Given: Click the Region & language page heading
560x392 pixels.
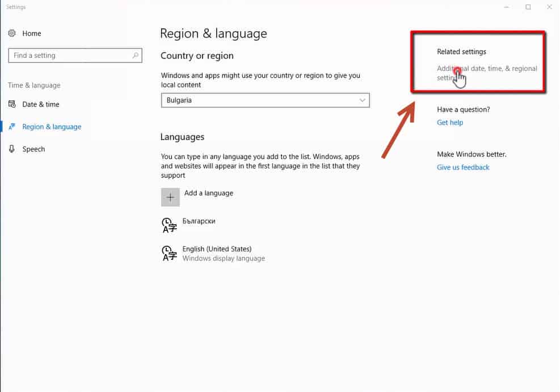Looking at the screenshot, I should pyautogui.click(x=213, y=33).
